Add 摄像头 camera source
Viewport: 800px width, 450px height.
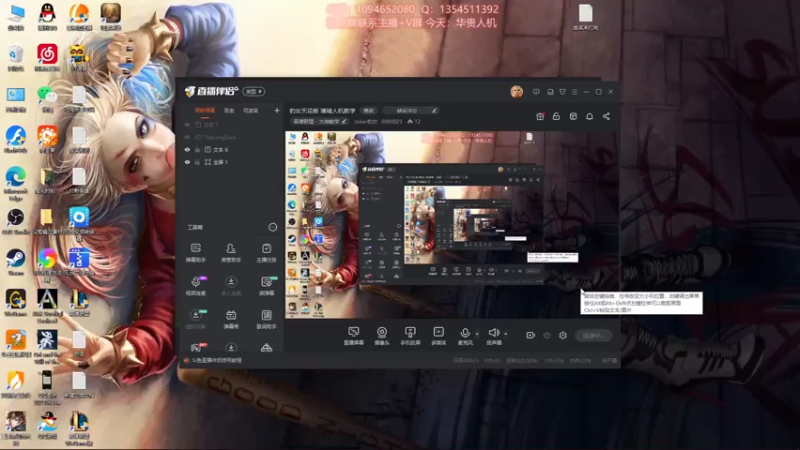382,336
